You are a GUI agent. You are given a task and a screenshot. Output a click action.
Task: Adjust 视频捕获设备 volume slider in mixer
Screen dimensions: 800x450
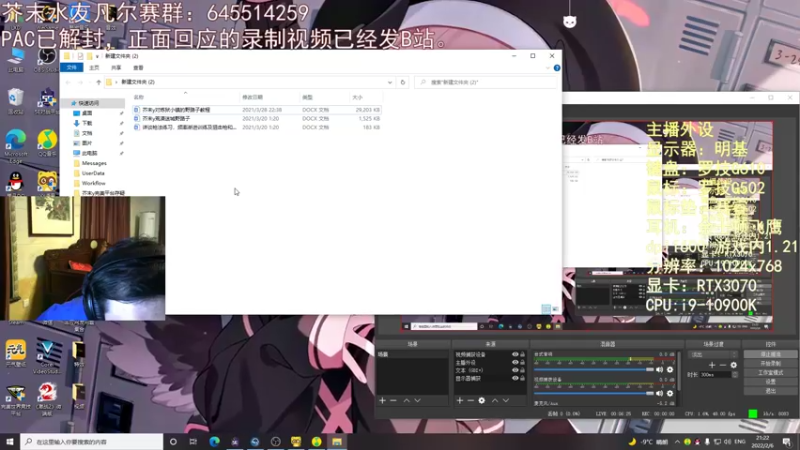[x=594, y=393]
